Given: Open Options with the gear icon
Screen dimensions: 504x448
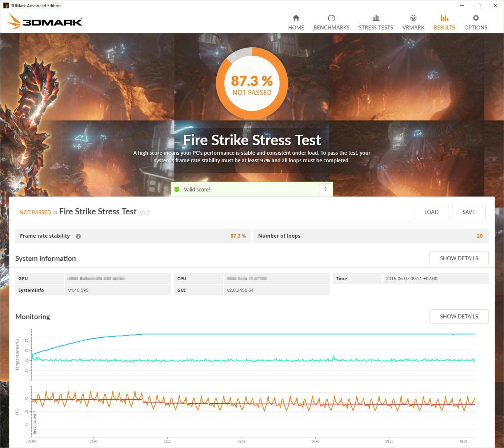Looking at the screenshot, I should pyautogui.click(x=475, y=18).
